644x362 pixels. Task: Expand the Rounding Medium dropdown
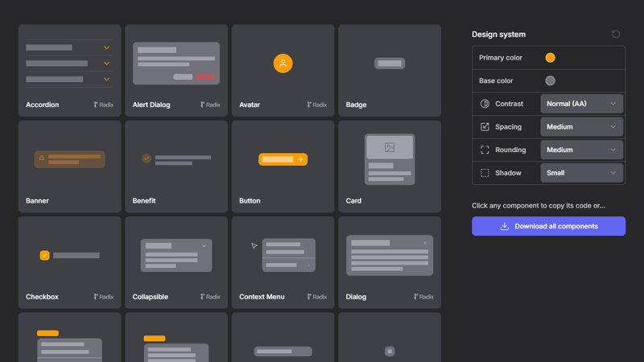(582, 150)
